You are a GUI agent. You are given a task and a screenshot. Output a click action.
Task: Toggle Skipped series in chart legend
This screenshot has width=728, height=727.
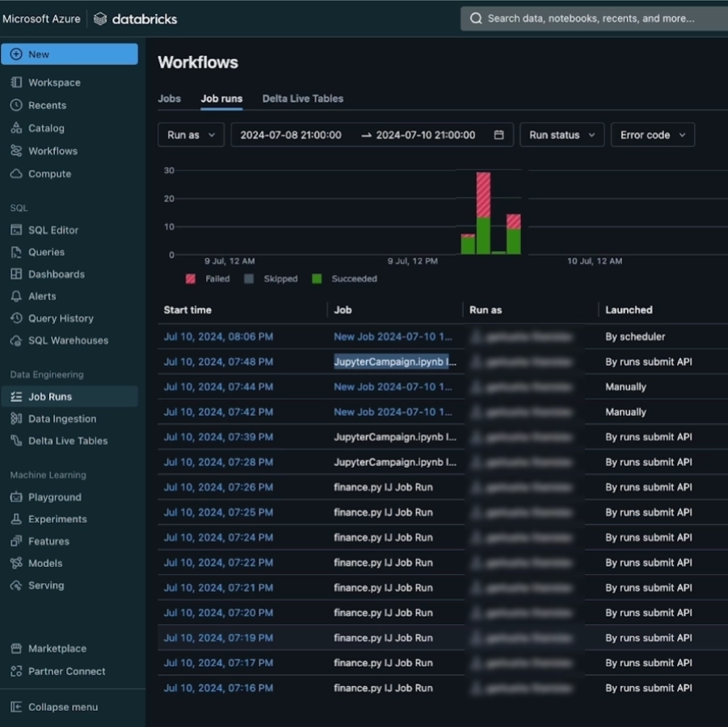click(271, 279)
